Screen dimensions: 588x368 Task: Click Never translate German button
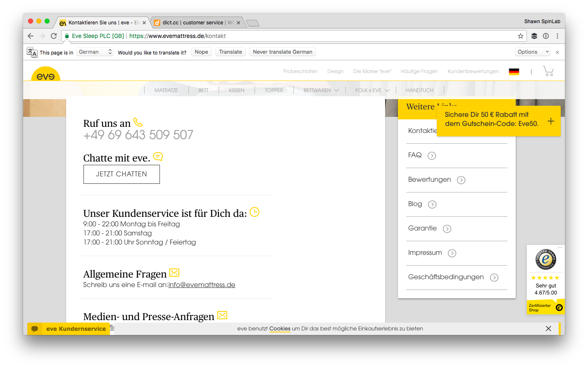click(x=283, y=52)
